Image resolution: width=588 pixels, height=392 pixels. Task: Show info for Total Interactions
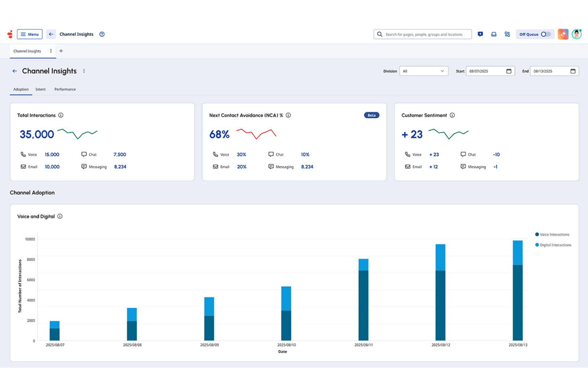tap(61, 115)
